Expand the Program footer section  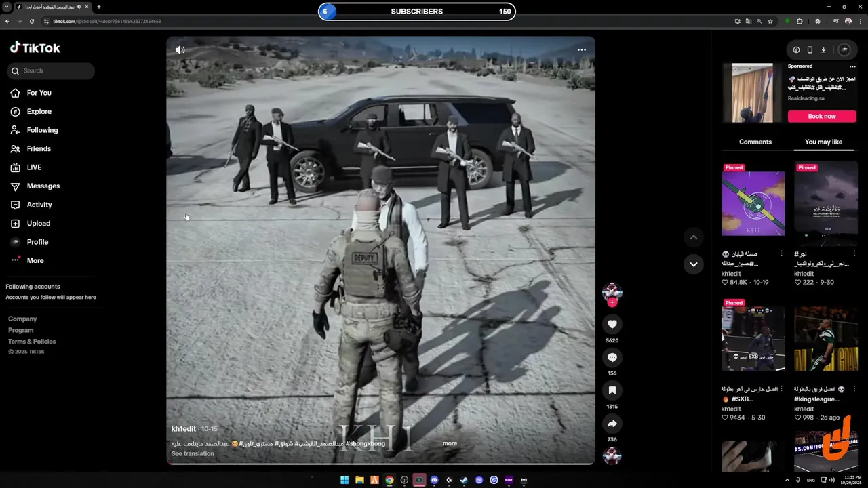pyautogui.click(x=21, y=330)
